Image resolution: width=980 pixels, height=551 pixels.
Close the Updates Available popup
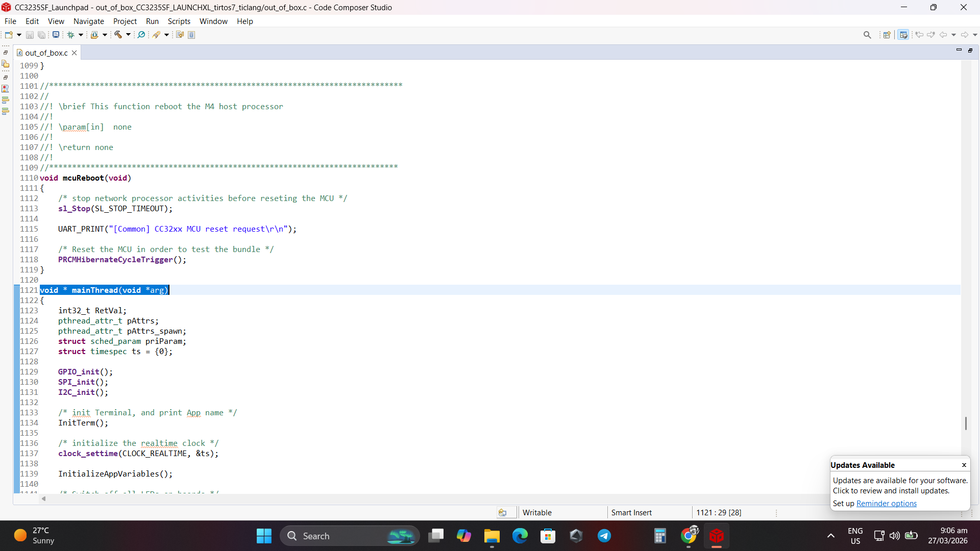tap(964, 465)
